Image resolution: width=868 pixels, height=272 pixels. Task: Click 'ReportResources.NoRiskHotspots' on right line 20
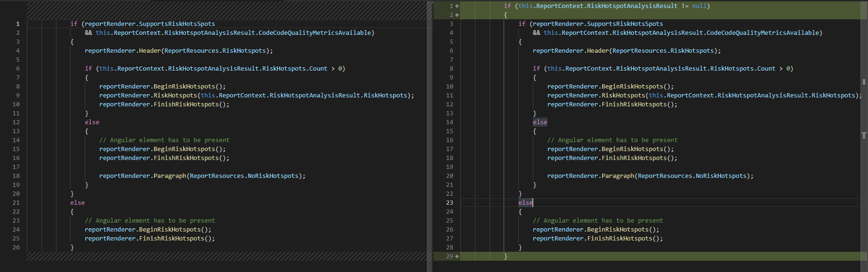pyautogui.click(x=692, y=176)
